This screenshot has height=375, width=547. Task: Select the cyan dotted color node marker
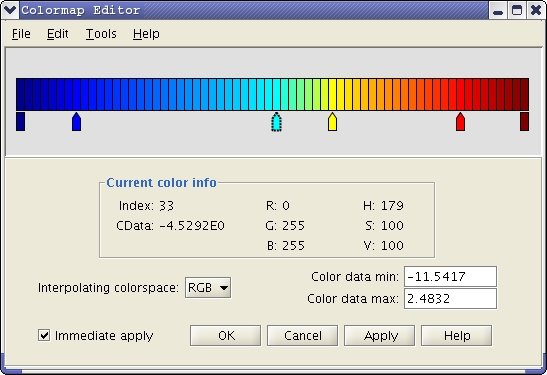[276, 122]
